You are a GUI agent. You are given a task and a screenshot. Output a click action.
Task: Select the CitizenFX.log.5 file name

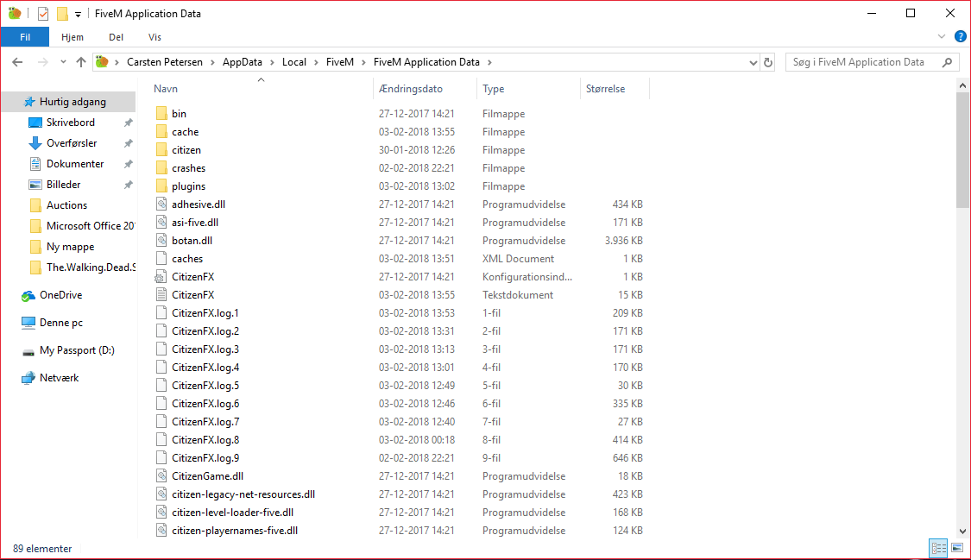point(205,386)
